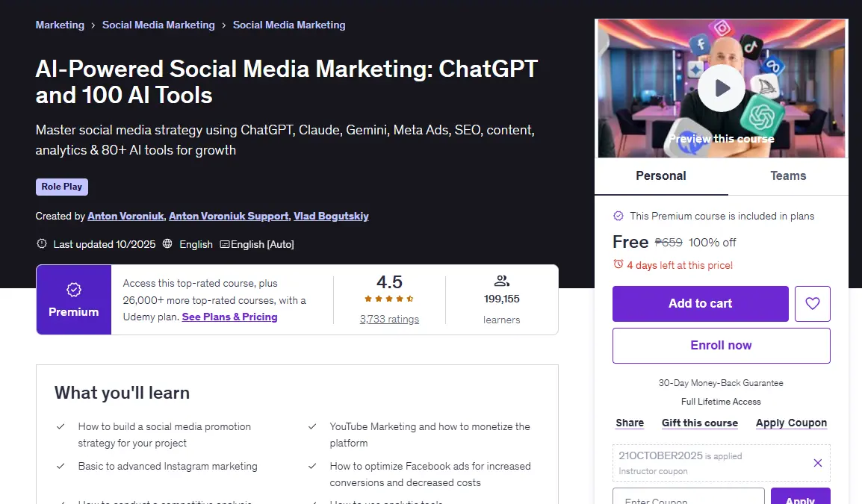Click the Enter Coupon input field
The image size is (862, 504).
point(688,496)
